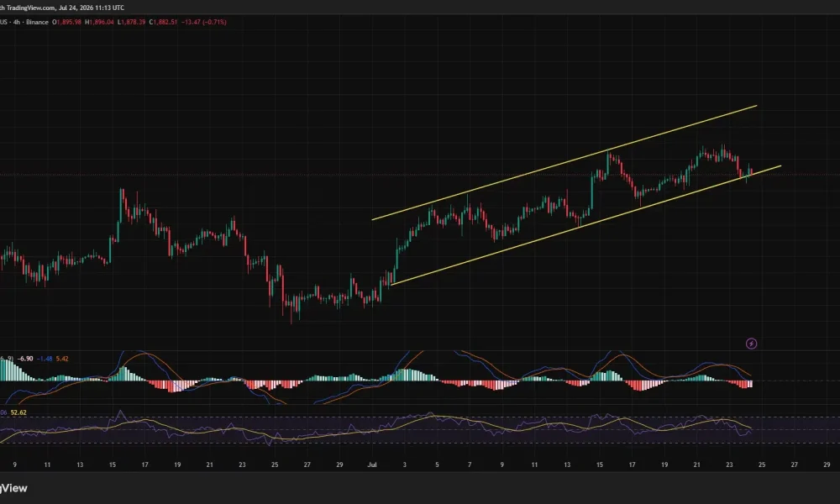The width and height of the screenshot is (840, 504).
Task: Click the high price value H1,896.04
Action: point(100,22)
